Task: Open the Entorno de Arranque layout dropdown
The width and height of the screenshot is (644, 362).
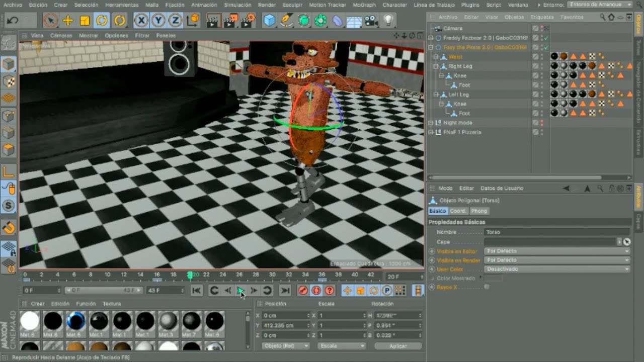Action: (x=600, y=5)
